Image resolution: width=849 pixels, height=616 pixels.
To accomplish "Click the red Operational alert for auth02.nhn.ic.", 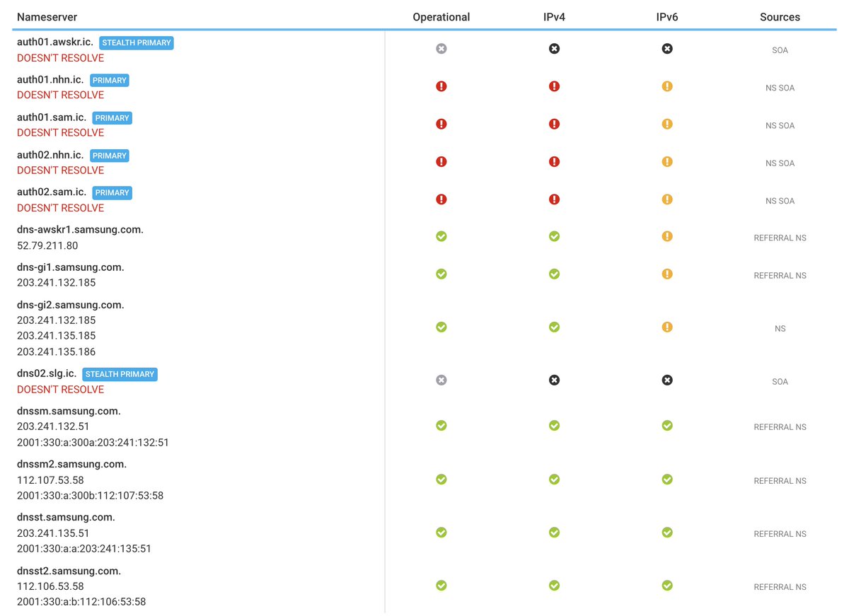I will [x=441, y=161].
